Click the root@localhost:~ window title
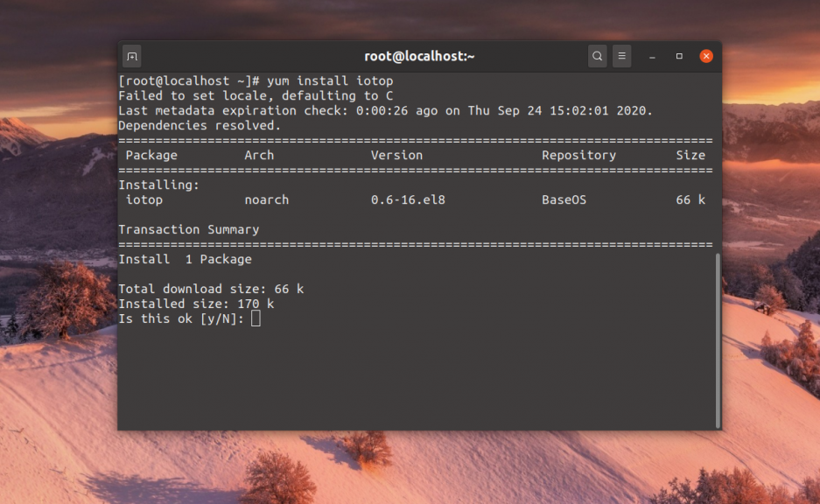The width and height of the screenshot is (820, 504). coord(419,56)
